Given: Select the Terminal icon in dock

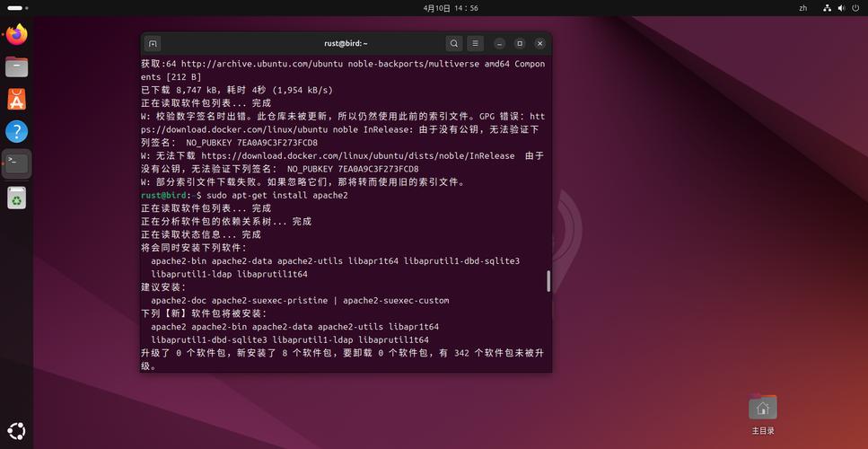Looking at the screenshot, I should click(16, 163).
